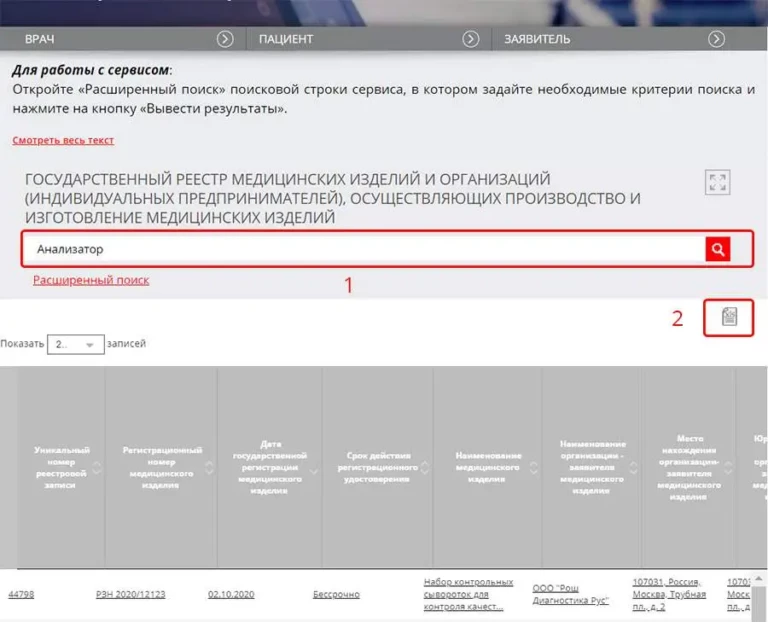Open ЗАЯВИТЕЛЬ section arrow icon
The image size is (768, 622).
pos(717,39)
